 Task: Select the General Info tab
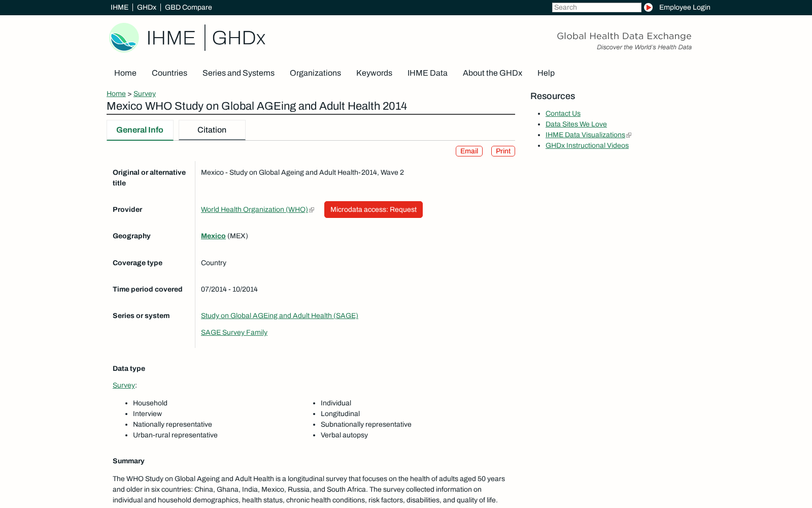click(x=140, y=130)
